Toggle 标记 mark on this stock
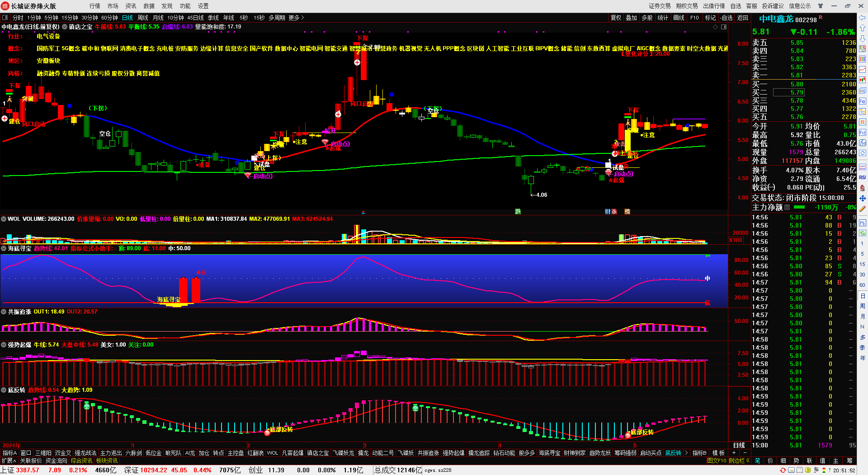The height and width of the screenshot is (475, 868). click(711, 18)
